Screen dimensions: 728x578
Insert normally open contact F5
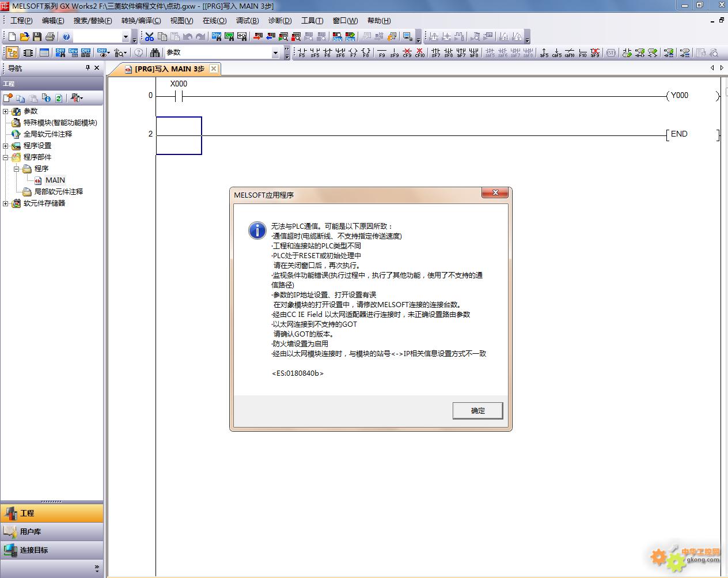tap(302, 52)
